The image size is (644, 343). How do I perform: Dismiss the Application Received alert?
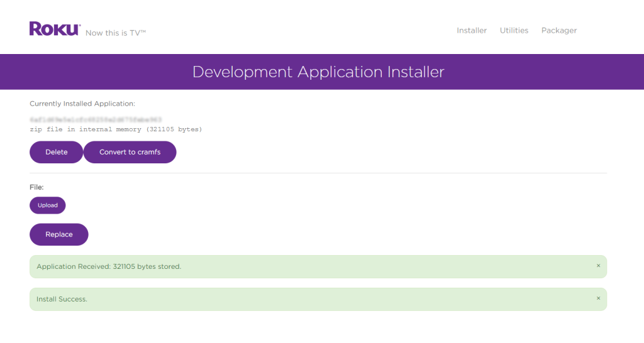tap(598, 266)
